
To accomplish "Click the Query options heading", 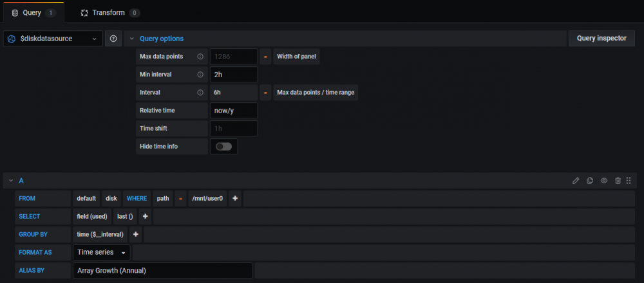I will pyautogui.click(x=162, y=39).
